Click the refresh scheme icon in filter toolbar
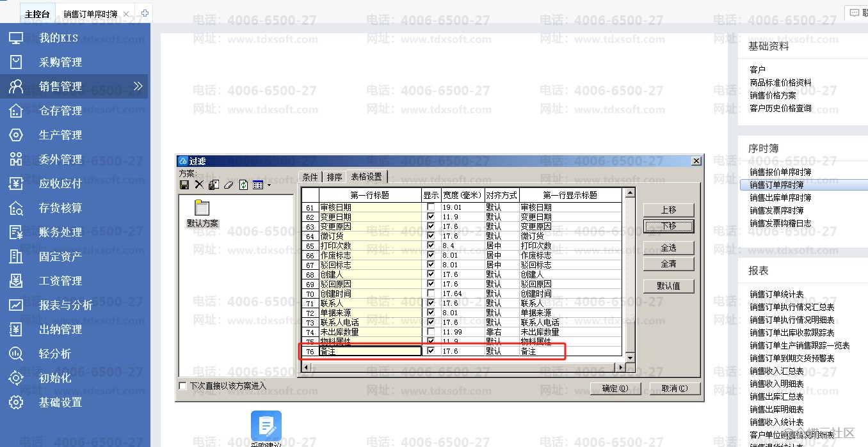The image size is (868, 447). click(x=243, y=185)
